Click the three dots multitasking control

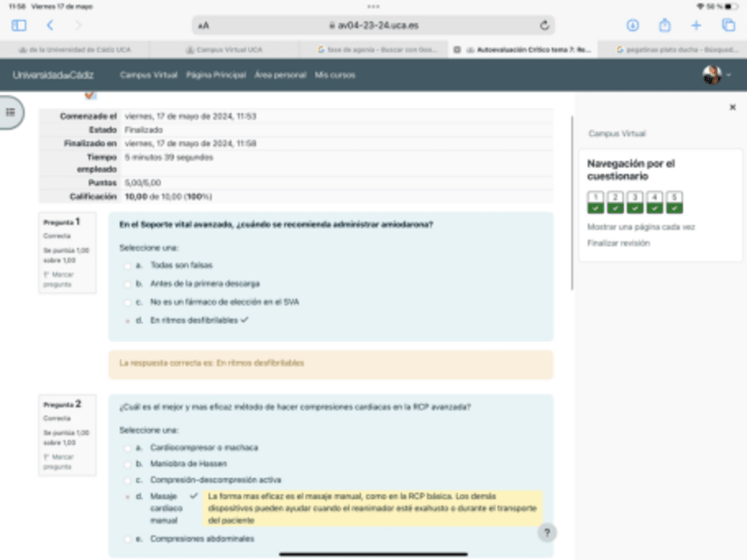(x=373, y=7)
